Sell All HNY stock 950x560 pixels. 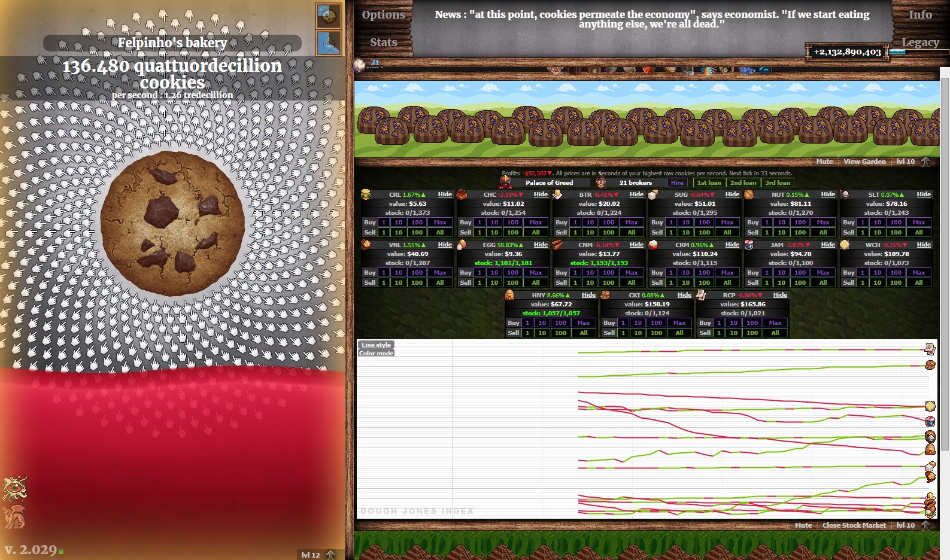[584, 333]
